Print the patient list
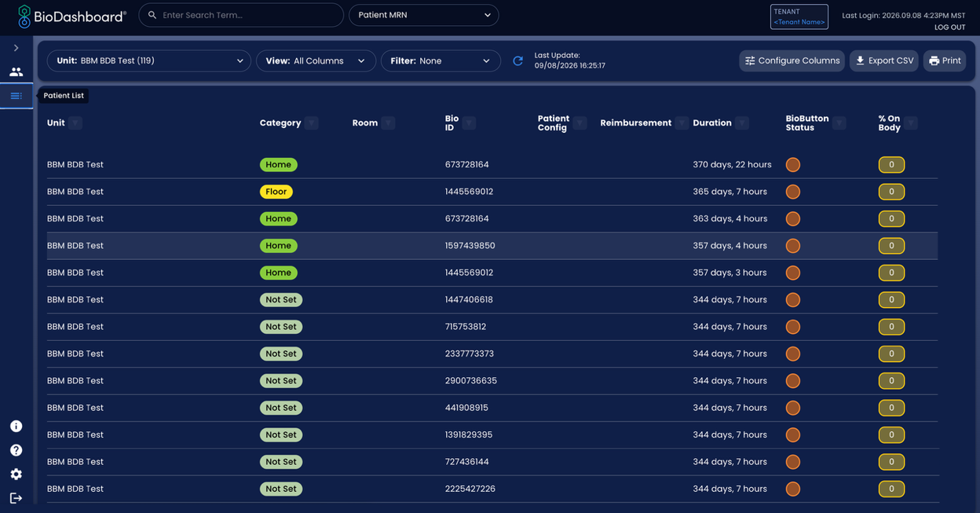 pos(945,60)
